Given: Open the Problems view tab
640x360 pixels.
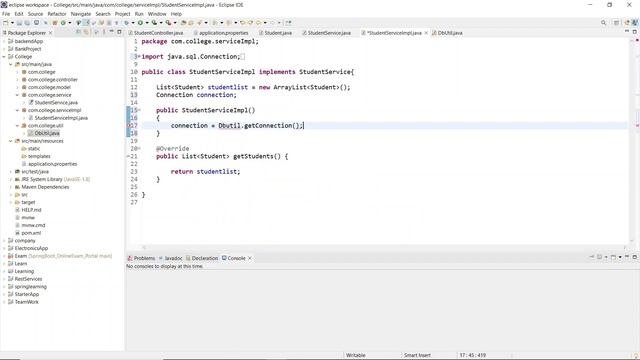Looking at the screenshot, I should coord(141,258).
